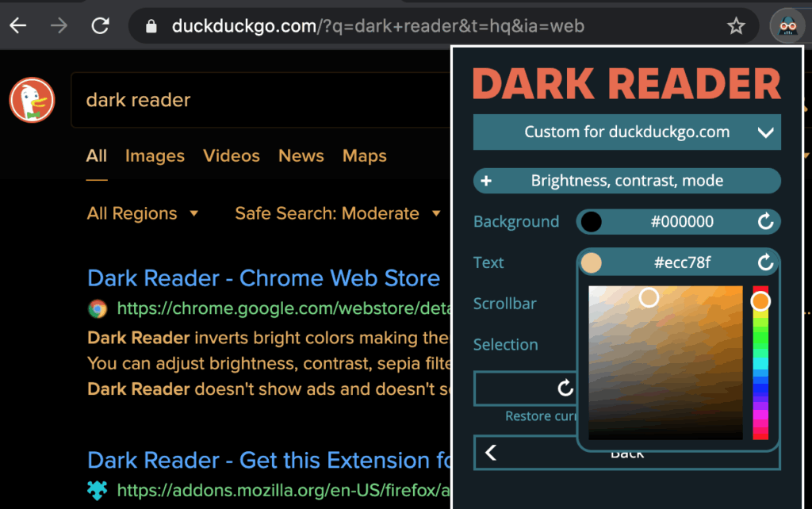Click the left chevron on the Back button

click(x=491, y=453)
